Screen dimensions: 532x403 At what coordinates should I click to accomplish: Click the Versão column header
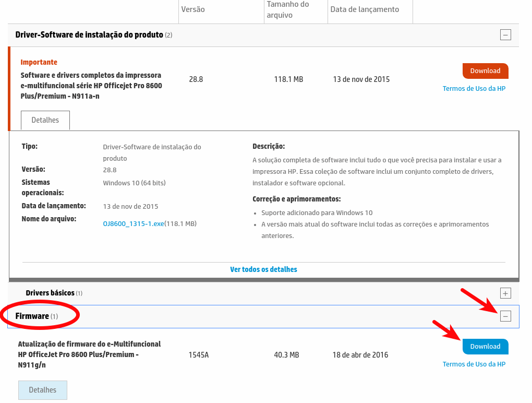point(192,9)
